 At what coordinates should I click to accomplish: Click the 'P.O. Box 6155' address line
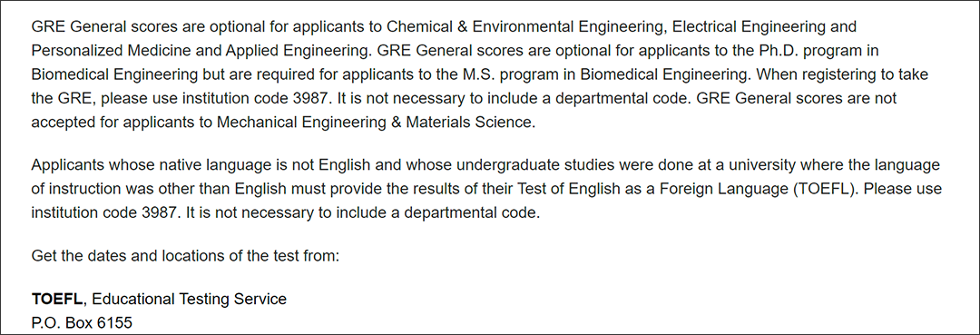(x=82, y=323)
